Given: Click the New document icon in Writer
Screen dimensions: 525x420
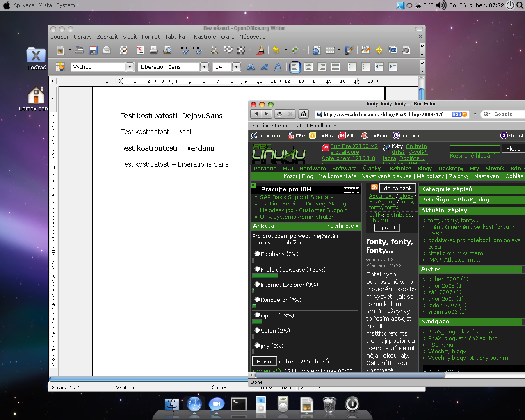Looking at the screenshot, I should 60,50.
